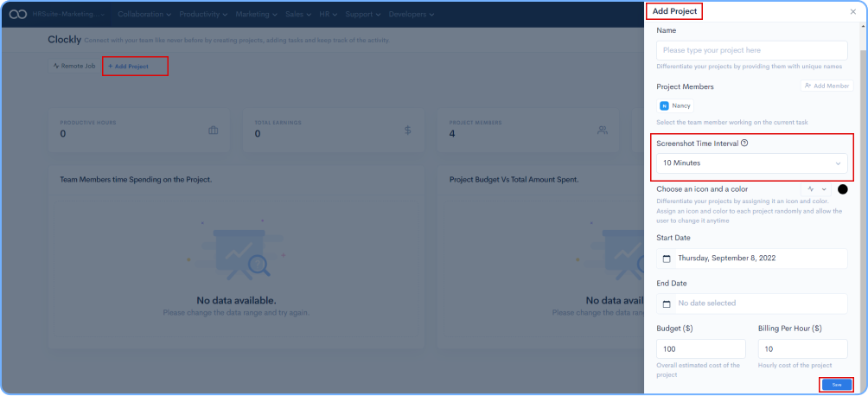Viewport: 868px width, 396px height.
Task: Click the briefcase icon on Productive Hours card
Action: [213, 131]
